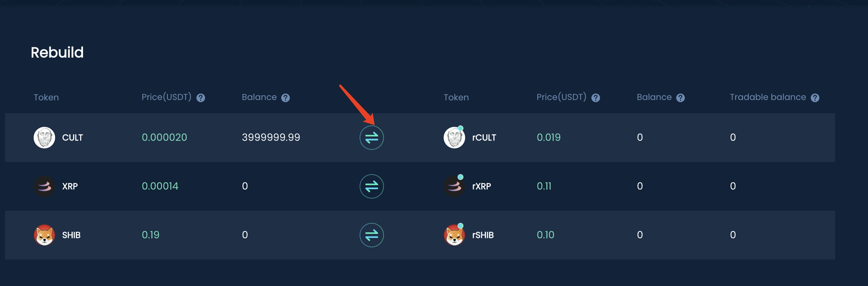Viewport: 868px width, 286px height.
Task: Click the Rebuild section heading
Action: 57,53
